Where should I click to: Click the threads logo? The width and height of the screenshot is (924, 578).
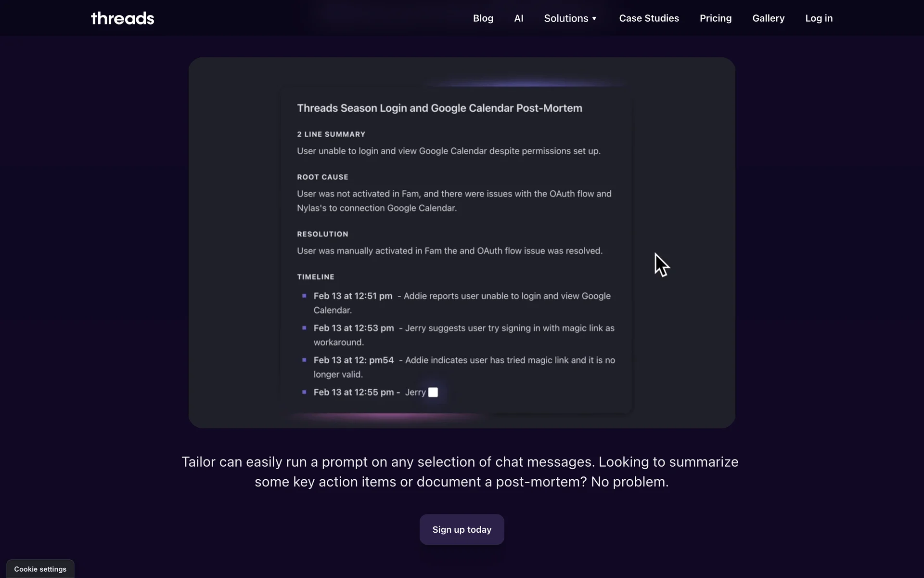(122, 18)
